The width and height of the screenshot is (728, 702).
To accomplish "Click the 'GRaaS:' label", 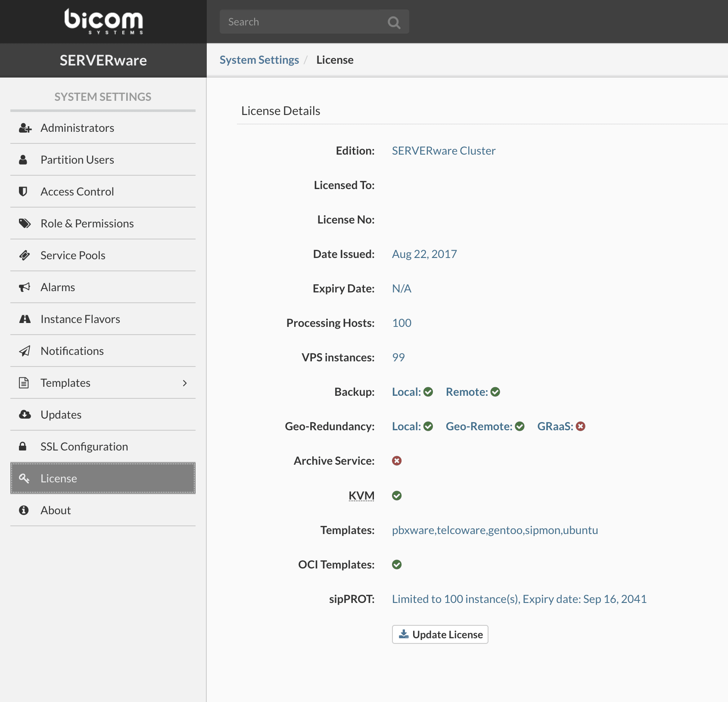I will pos(555,426).
